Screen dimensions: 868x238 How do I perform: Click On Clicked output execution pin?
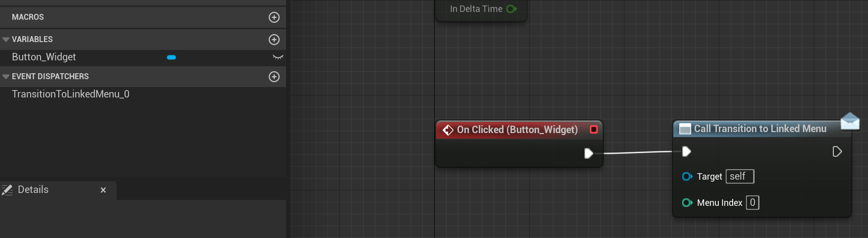(x=588, y=153)
